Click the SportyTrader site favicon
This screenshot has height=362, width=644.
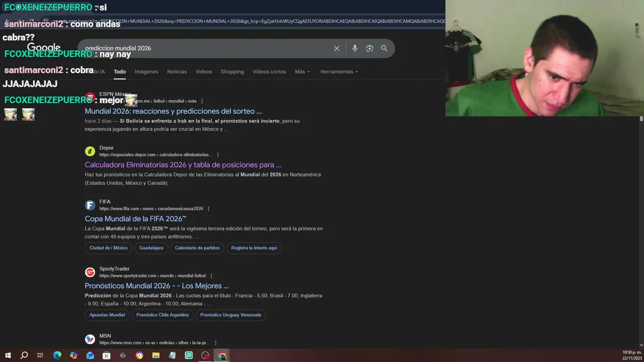click(x=90, y=272)
